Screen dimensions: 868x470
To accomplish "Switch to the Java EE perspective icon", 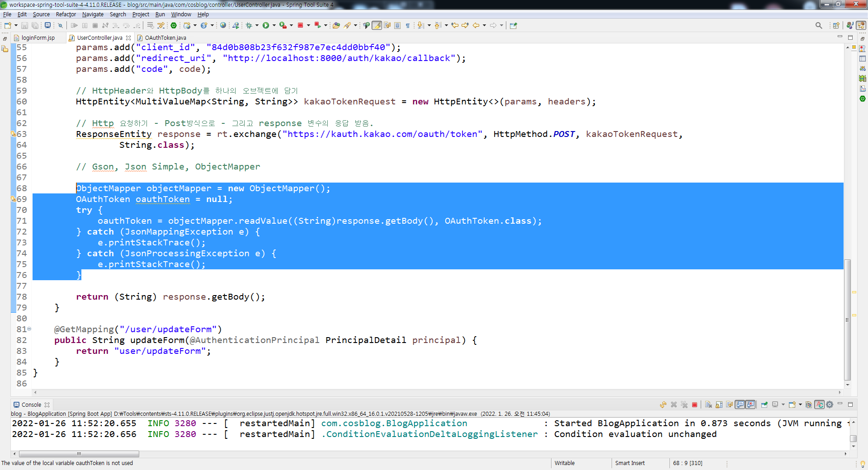I will click(x=850, y=25).
